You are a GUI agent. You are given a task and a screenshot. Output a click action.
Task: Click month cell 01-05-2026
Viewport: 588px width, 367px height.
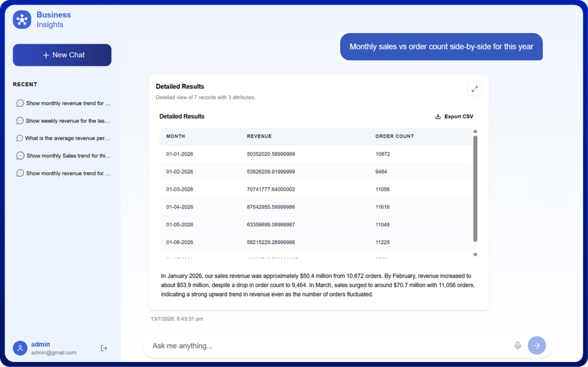click(x=180, y=225)
